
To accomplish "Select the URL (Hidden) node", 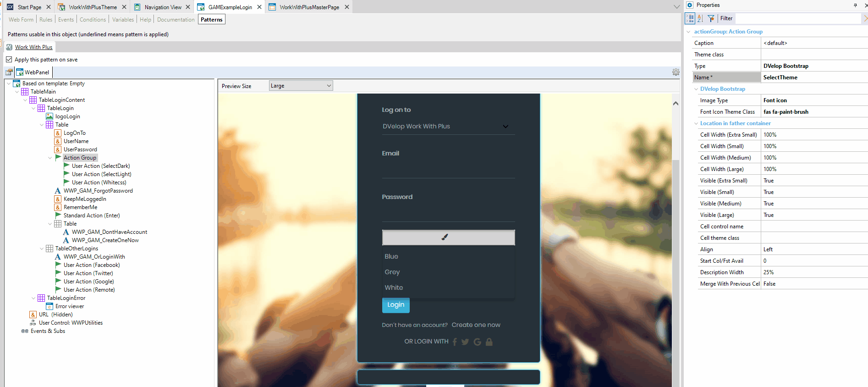I will click(x=55, y=315).
